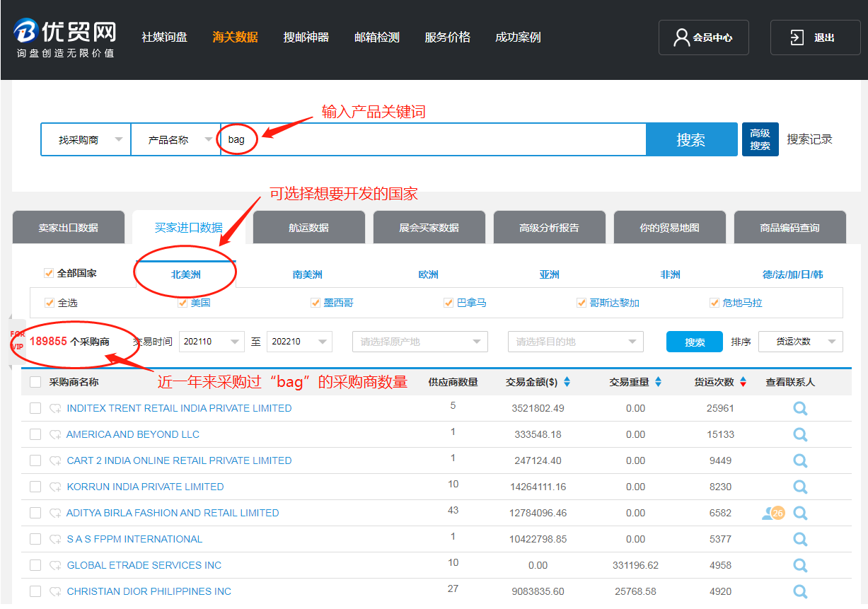The height and width of the screenshot is (609, 868).
Task: Open the 会员中心 member center
Action: click(704, 37)
